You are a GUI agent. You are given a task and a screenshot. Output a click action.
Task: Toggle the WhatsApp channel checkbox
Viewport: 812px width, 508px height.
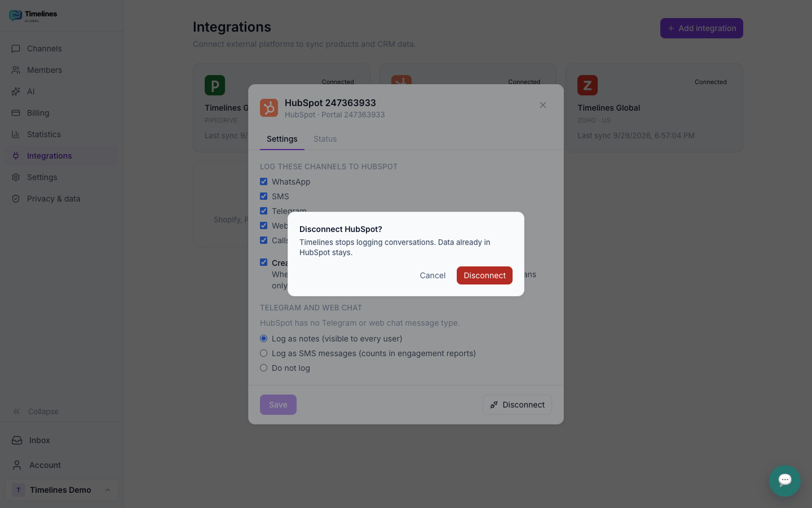[263, 182]
